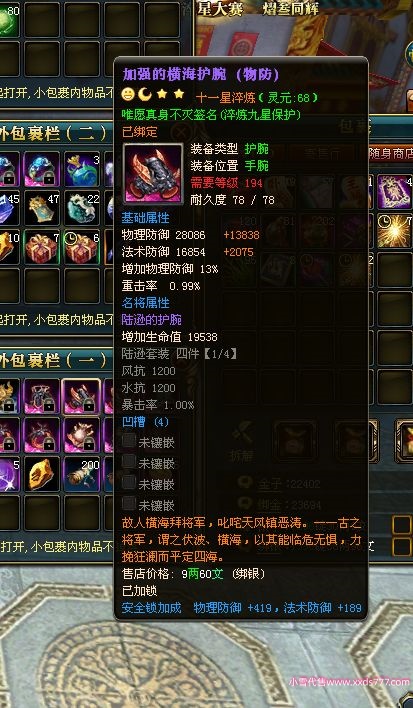Click the red pouch button beside 拆解
The height and width of the screenshot is (708, 413).
295,441
